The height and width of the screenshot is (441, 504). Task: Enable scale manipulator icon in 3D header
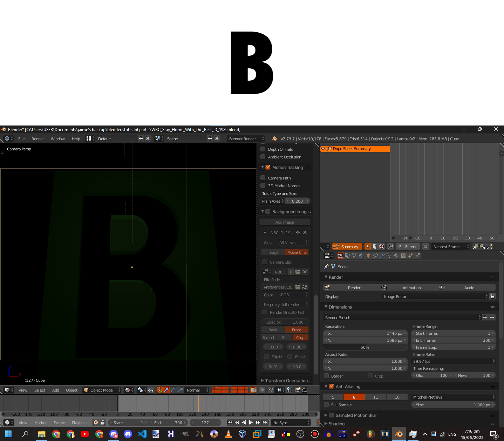pyautogui.click(x=181, y=390)
